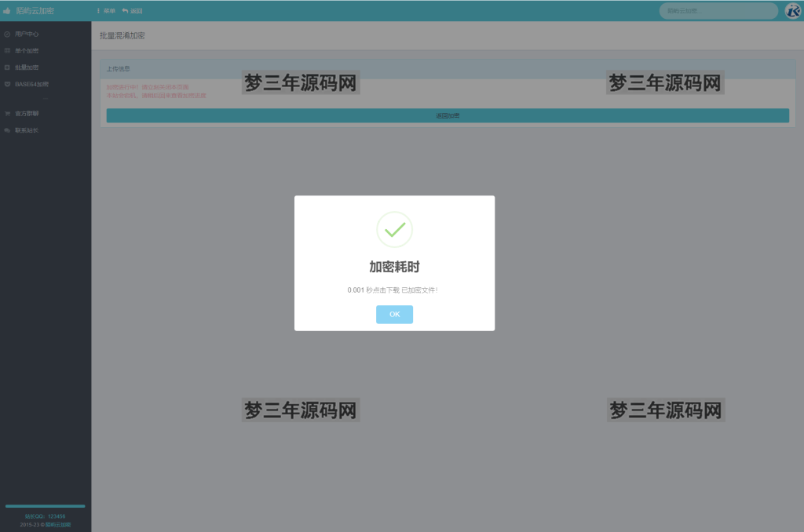Image resolution: width=804 pixels, height=532 pixels.
Task: Click the 返回 back arrow in header
Action: click(x=132, y=11)
